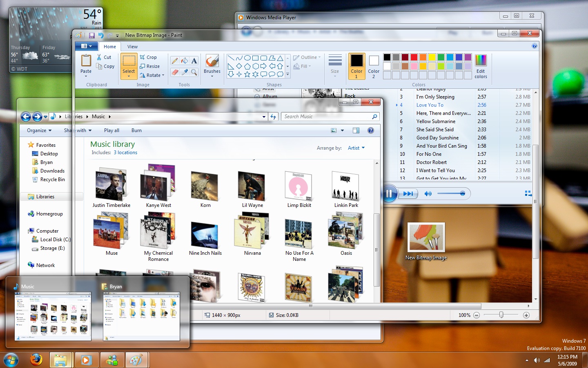This screenshot has width=588, height=368.
Task: Open the Organize dropdown in Explorer
Action: (39, 130)
